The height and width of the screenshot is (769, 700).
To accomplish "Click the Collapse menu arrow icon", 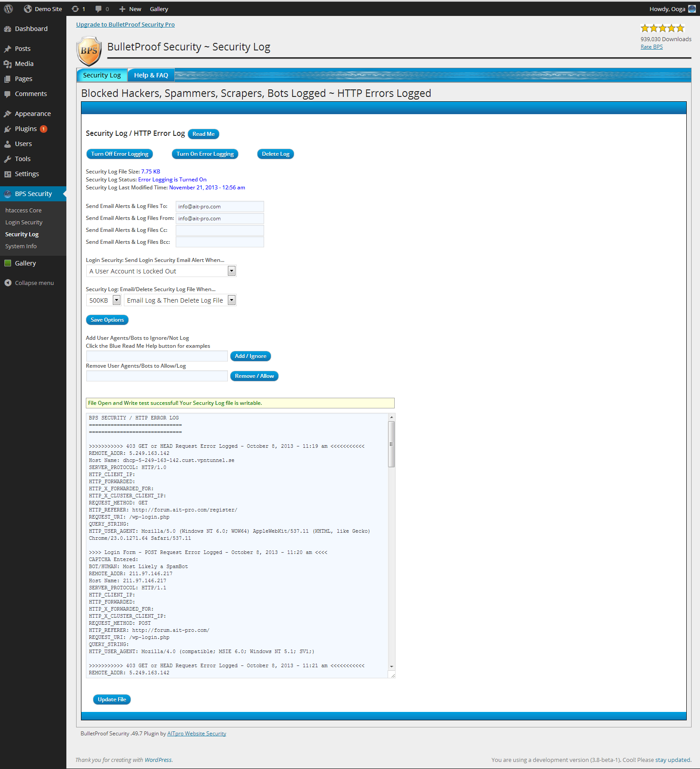I will point(8,283).
